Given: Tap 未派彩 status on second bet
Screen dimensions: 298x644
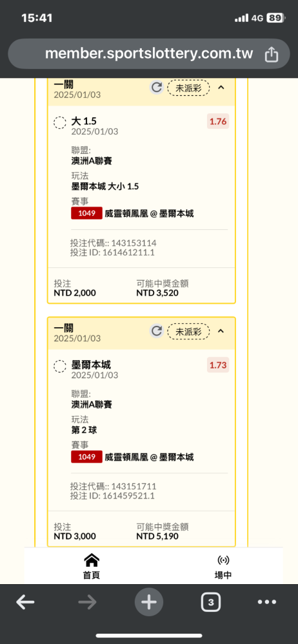Looking at the screenshot, I should point(188,331).
